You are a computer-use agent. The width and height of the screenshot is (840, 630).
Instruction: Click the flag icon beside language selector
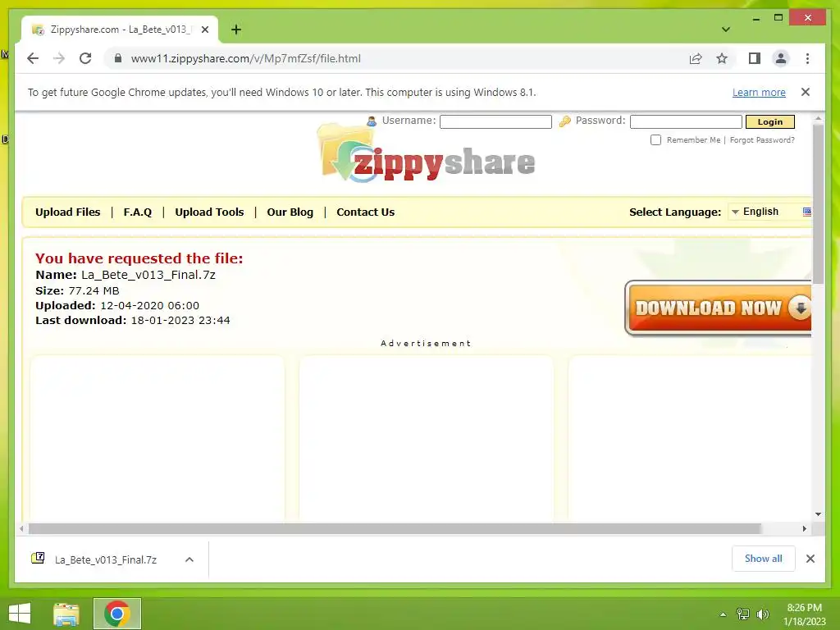(807, 212)
